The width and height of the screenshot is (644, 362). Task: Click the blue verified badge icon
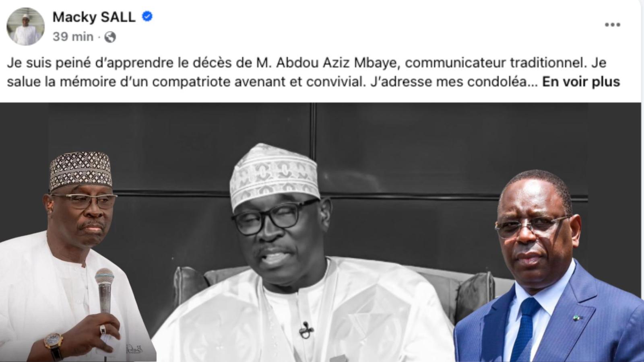pos(147,16)
